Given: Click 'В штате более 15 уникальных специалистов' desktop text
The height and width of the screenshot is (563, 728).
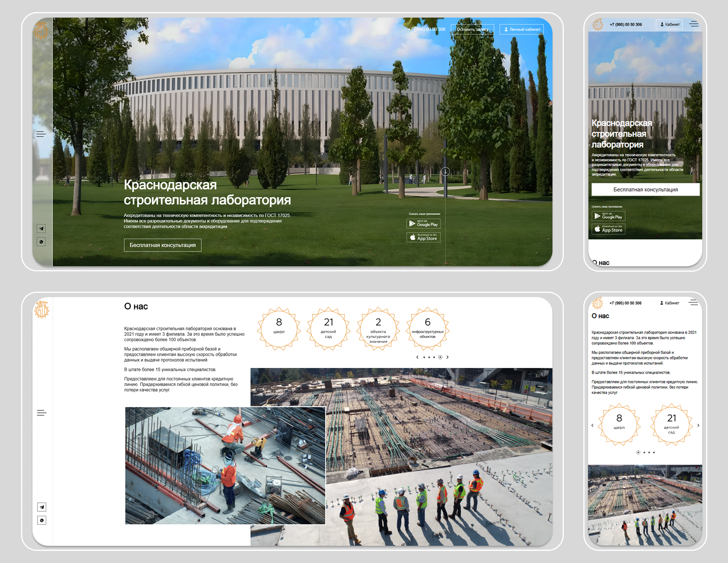Looking at the screenshot, I should coord(170,369).
